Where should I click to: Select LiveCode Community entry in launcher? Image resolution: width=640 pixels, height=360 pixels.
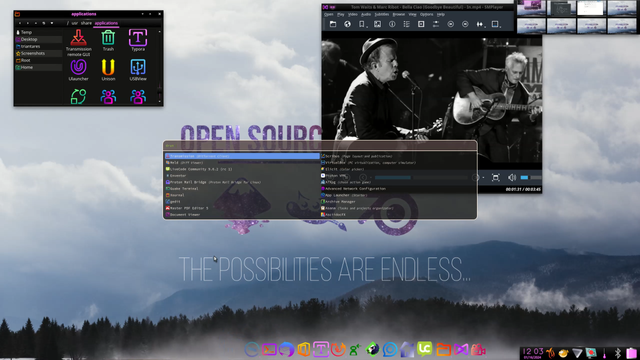pyautogui.click(x=242, y=169)
